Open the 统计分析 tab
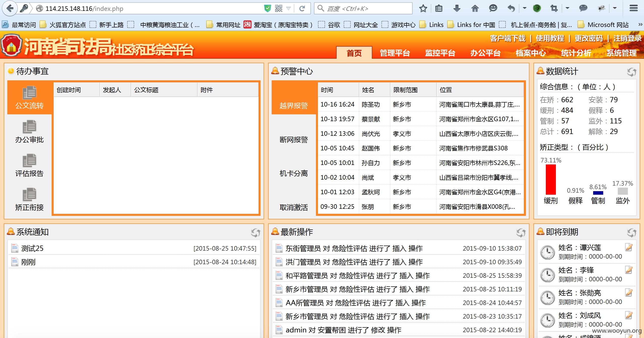 click(x=576, y=53)
